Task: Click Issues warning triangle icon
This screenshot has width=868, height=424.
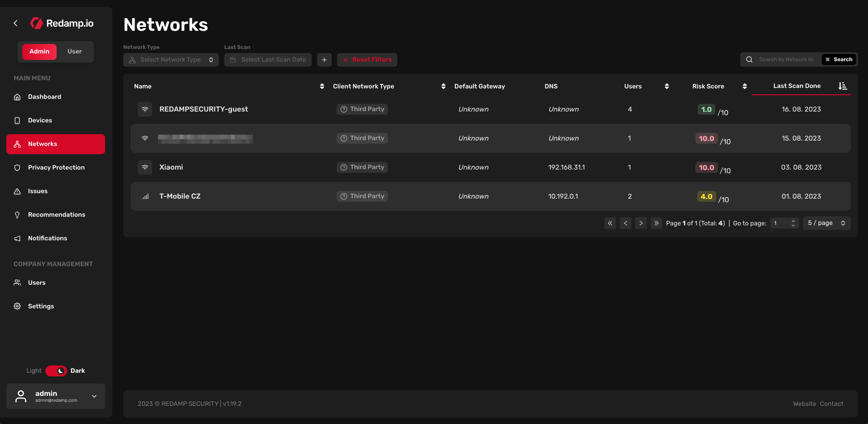Action: point(17,191)
